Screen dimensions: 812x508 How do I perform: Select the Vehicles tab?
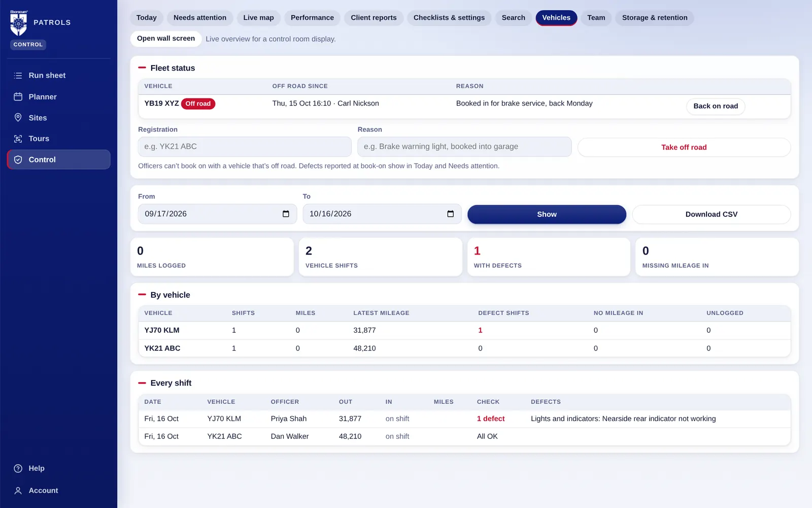coord(556,18)
